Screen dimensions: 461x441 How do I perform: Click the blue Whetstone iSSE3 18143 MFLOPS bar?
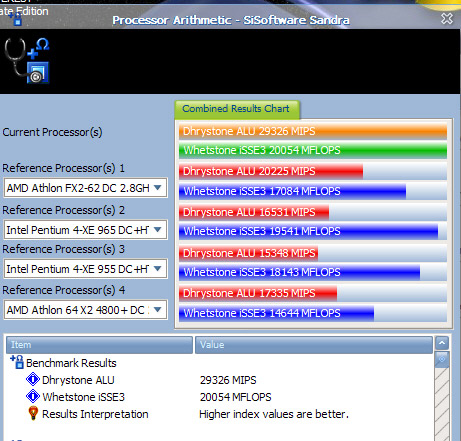[x=299, y=272]
